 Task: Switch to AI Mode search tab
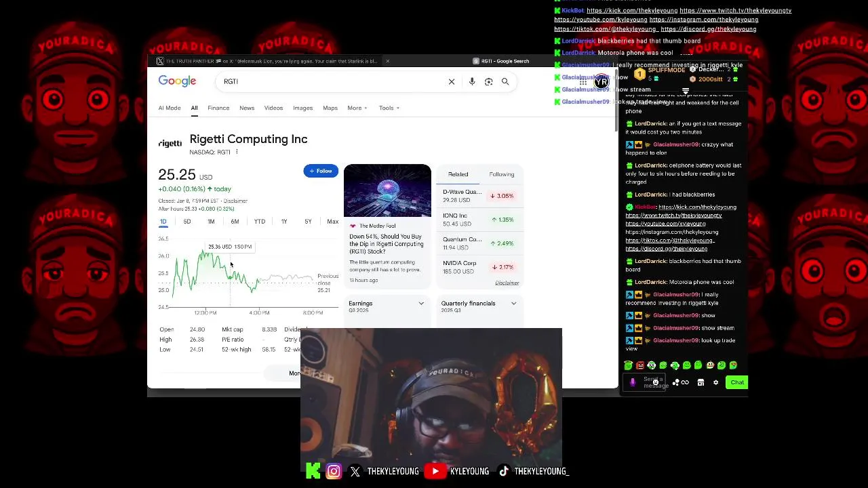coord(170,108)
